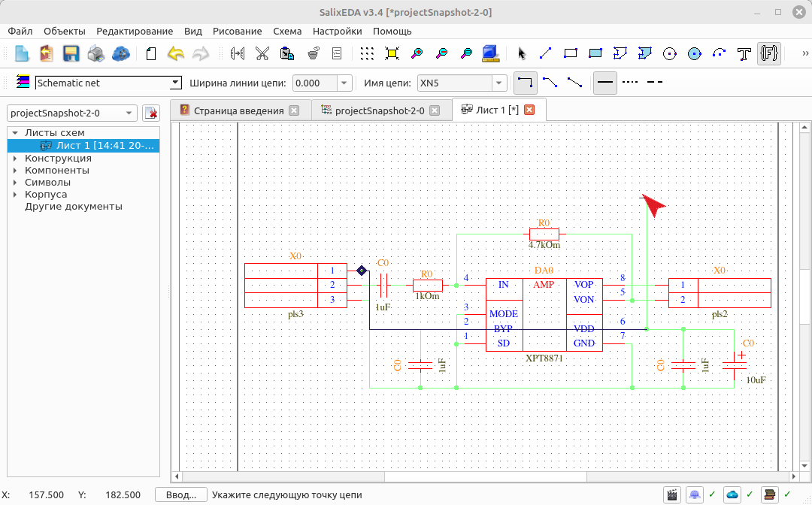
Task: Collapse the Листы схем tree node
Action: pyautogui.click(x=15, y=133)
